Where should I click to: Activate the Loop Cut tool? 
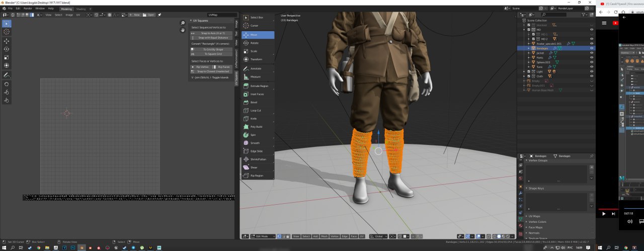click(x=258, y=110)
